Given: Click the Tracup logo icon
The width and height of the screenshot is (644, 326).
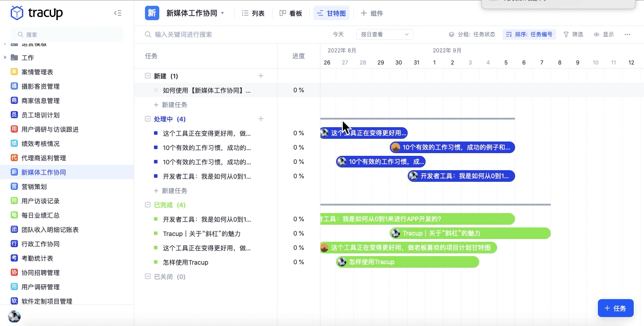Looking at the screenshot, I should (17, 13).
